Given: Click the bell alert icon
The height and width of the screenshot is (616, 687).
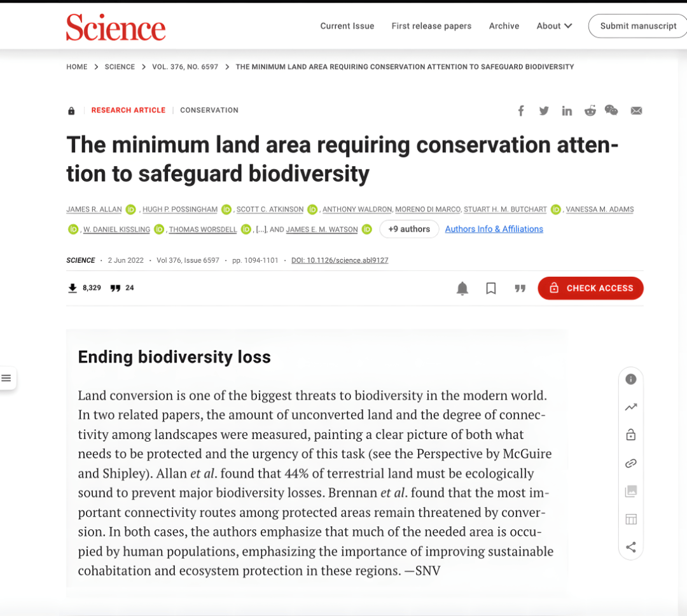Looking at the screenshot, I should click(462, 288).
